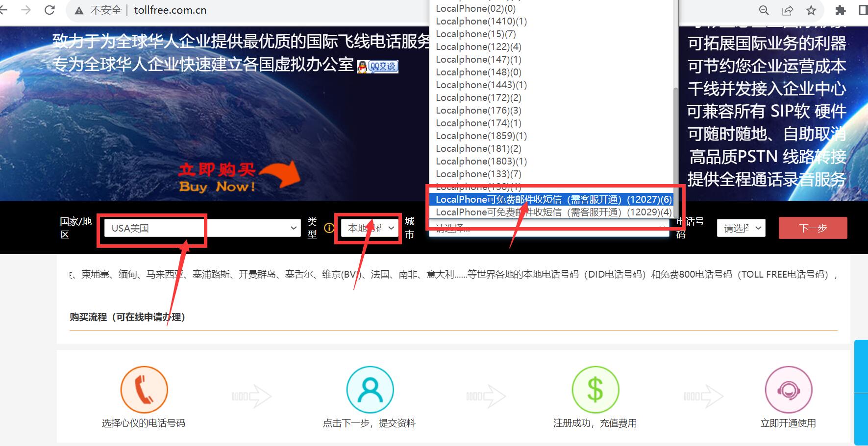Select Localphone(133)(7) option

pos(551,174)
